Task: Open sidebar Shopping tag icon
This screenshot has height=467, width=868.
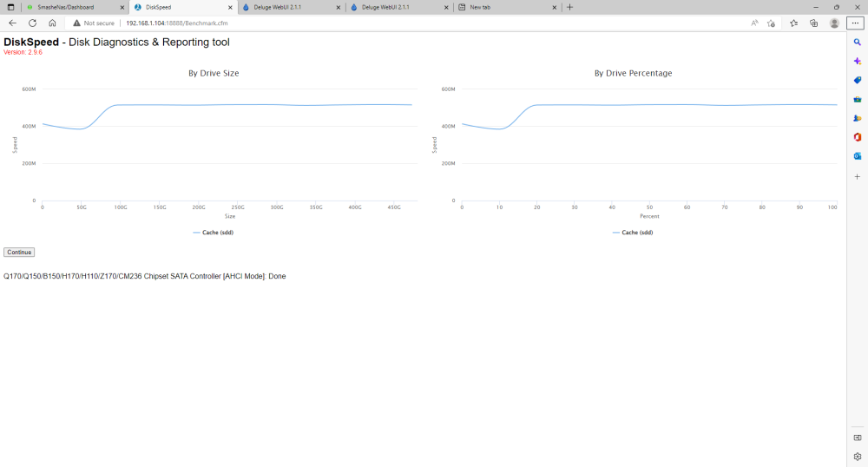Action: coord(858,80)
